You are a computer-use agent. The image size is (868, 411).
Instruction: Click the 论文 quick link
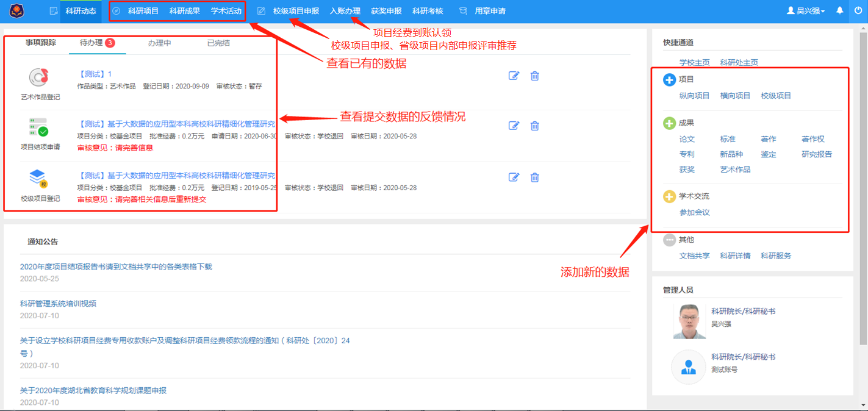[687, 139]
